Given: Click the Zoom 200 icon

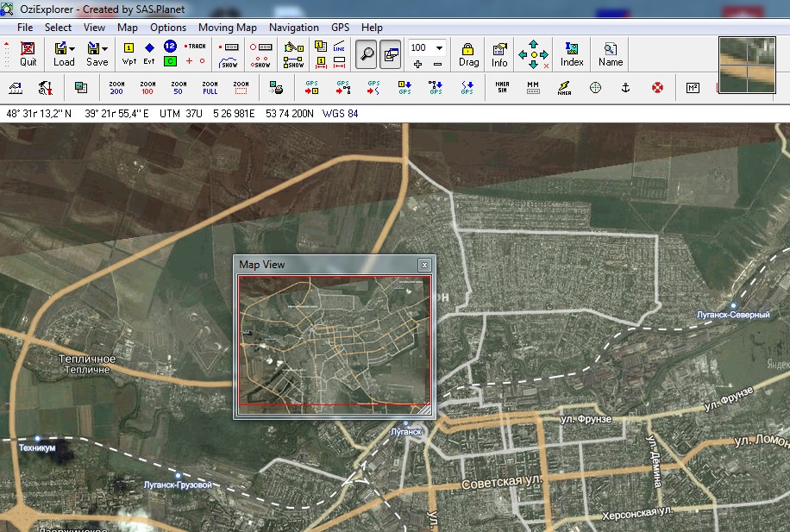Looking at the screenshot, I should [116, 87].
